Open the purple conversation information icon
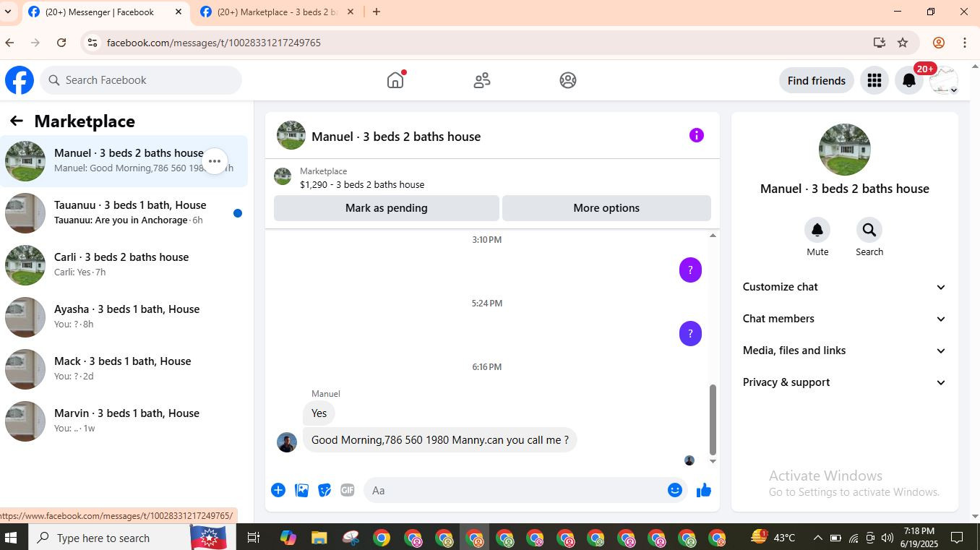The image size is (980, 550). coord(697,135)
